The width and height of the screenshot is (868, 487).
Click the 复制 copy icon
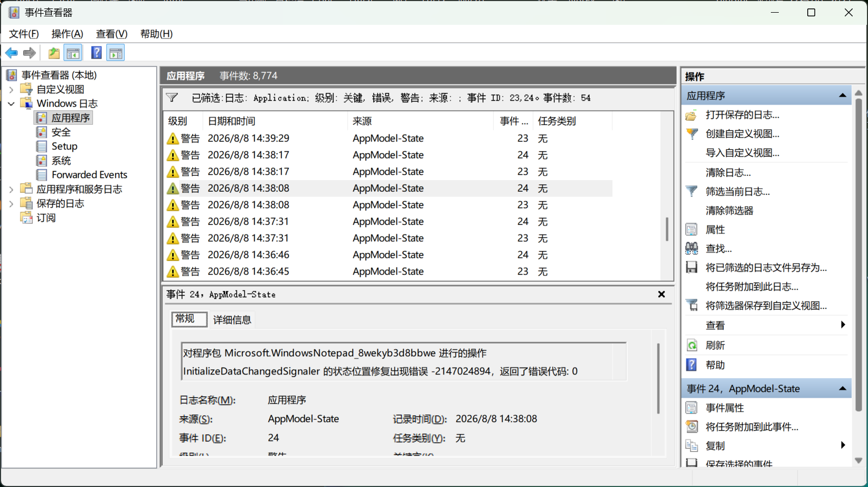click(x=691, y=446)
